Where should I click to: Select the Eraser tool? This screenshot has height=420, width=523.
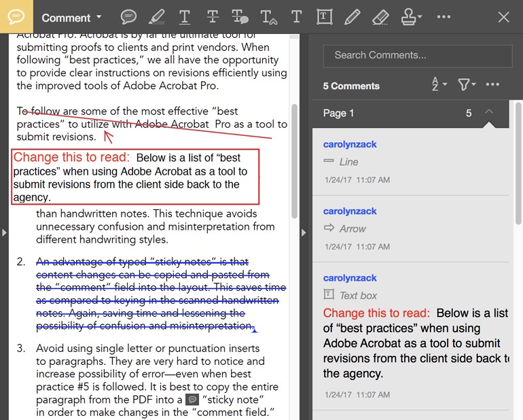coord(380,17)
